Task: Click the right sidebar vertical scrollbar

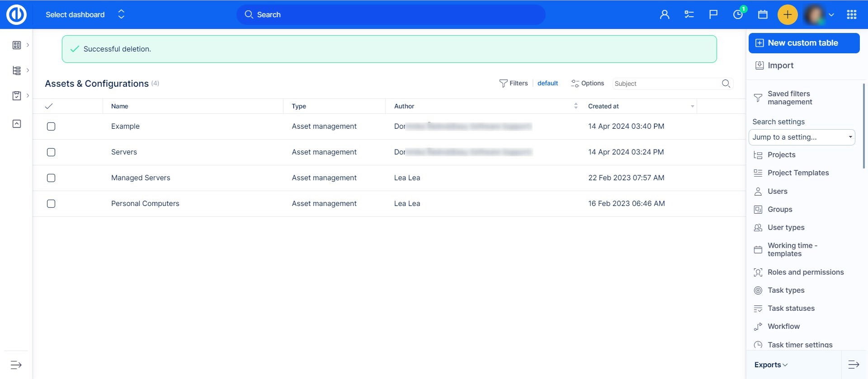Action: point(863,126)
